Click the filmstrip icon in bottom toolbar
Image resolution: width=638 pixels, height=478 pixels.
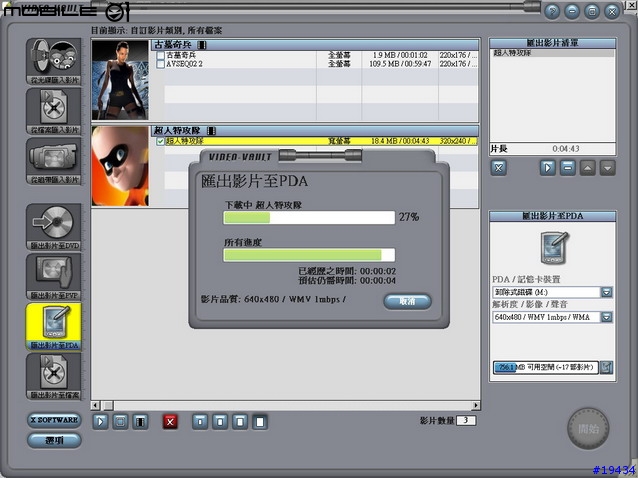coord(140,422)
